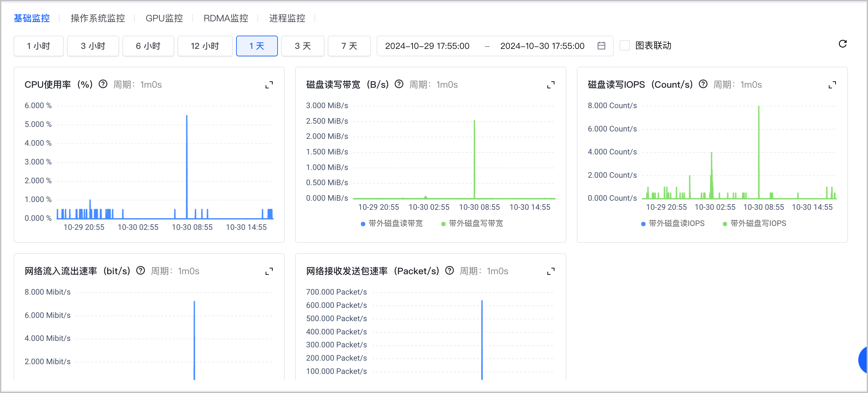The height and width of the screenshot is (393, 868).
Task: Click the 8.000 Mibit/s axis label
Action: click(48, 292)
